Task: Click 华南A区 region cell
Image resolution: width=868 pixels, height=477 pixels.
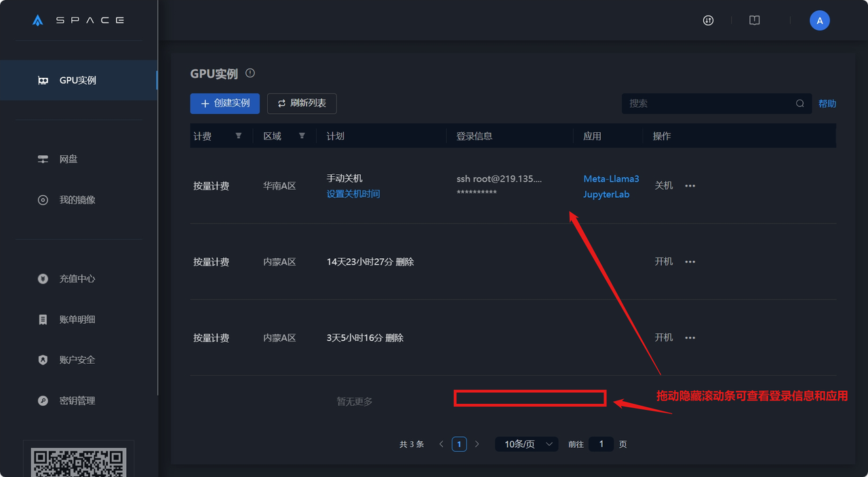Action: pos(279,186)
